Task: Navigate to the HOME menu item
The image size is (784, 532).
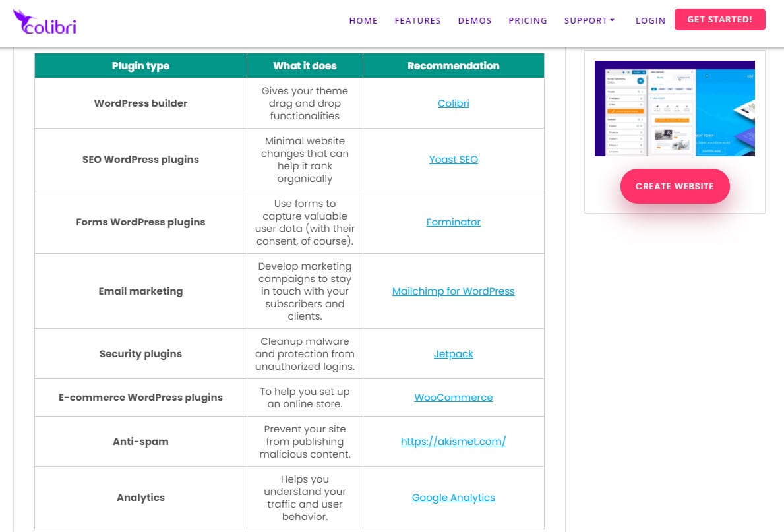Action: point(363,20)
